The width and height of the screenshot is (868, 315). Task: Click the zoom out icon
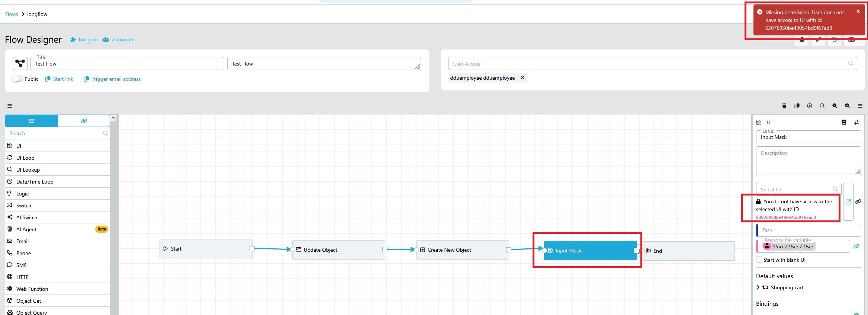[835, 106]
